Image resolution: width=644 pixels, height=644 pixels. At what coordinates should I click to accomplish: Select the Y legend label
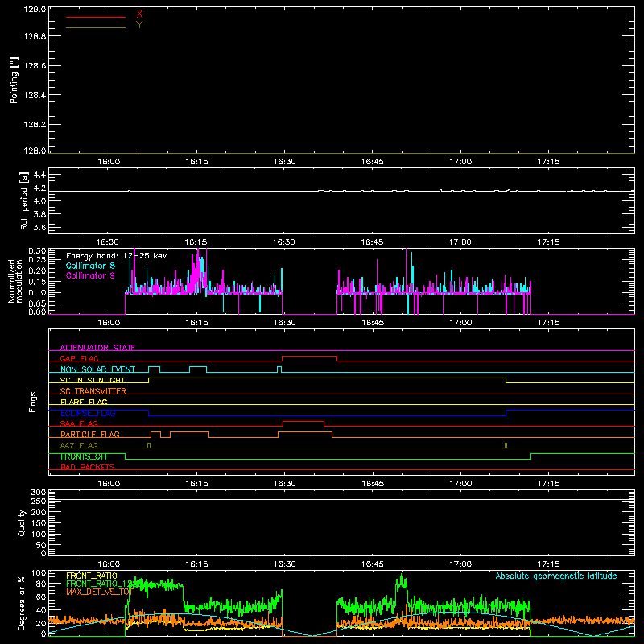pos(139,25)
